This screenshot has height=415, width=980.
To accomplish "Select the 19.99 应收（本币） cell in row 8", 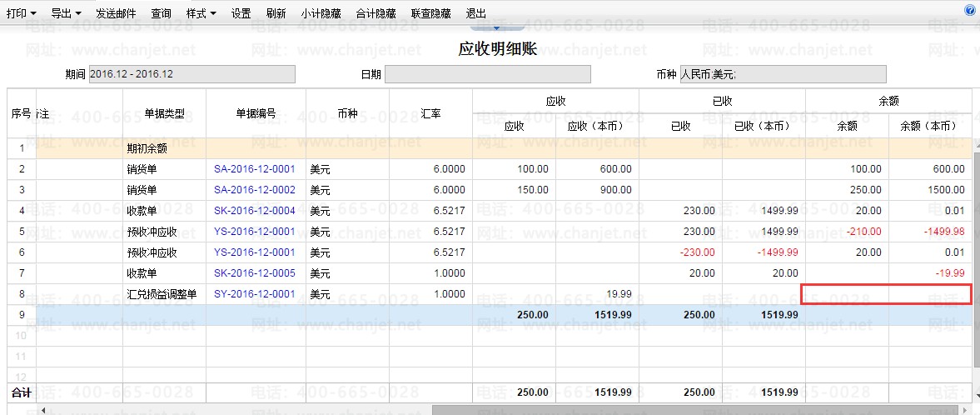I will coord(597,294).
